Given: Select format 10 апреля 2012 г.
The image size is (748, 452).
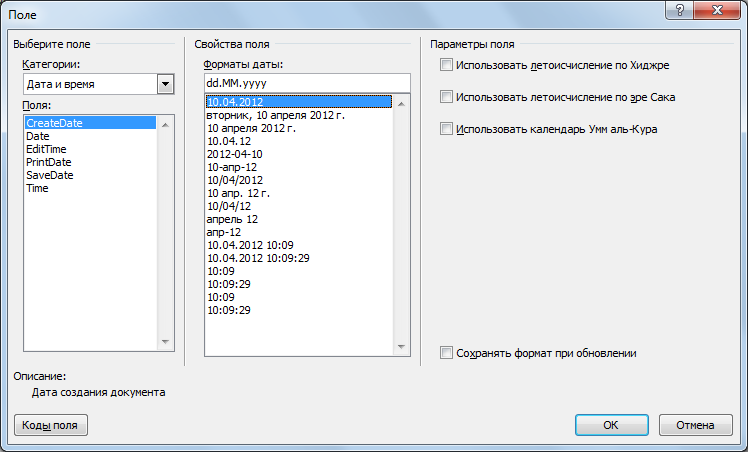Looking at the screenshot, I should (x=299, y=128).
